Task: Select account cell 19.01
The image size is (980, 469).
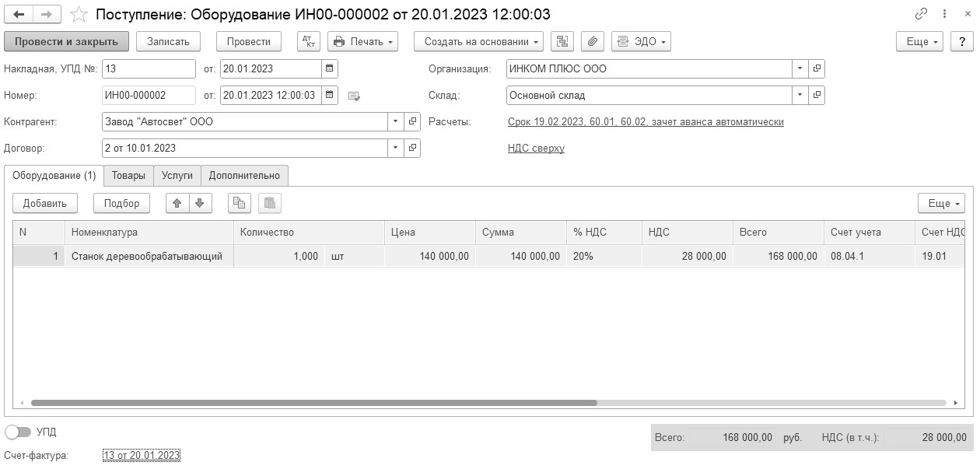Action: 940,256
